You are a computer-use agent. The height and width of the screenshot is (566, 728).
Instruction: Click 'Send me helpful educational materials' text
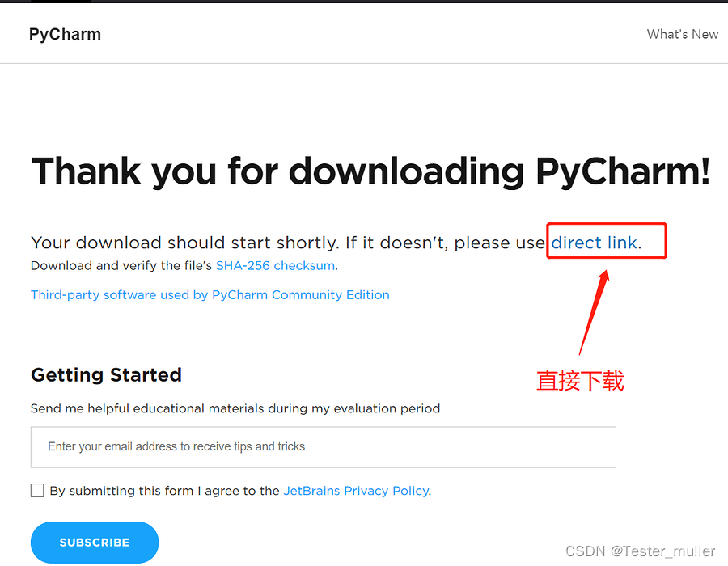(x=235, y=408)
